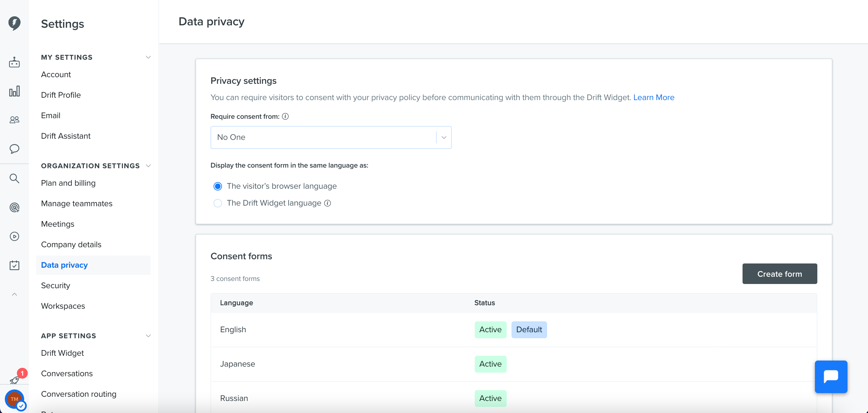868x413 pixels.
Task: Collapse sidebar icons with the up chevron
Action: click(x=14, y=294)
